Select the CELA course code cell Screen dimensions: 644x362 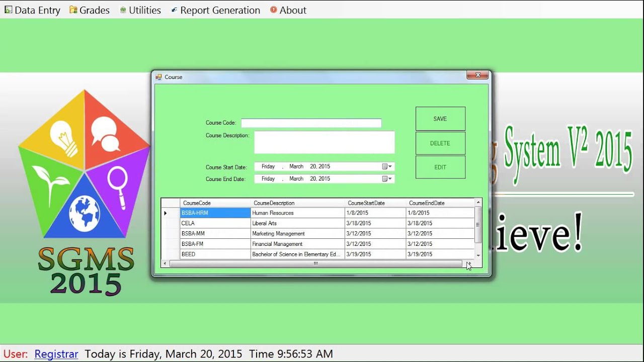point(215,223)
